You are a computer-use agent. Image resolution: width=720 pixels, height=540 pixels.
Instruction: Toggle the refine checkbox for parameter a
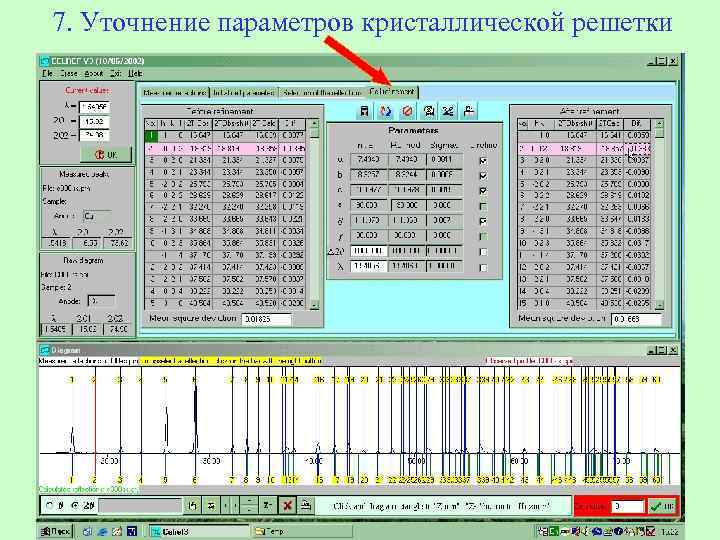pos(483,160)
